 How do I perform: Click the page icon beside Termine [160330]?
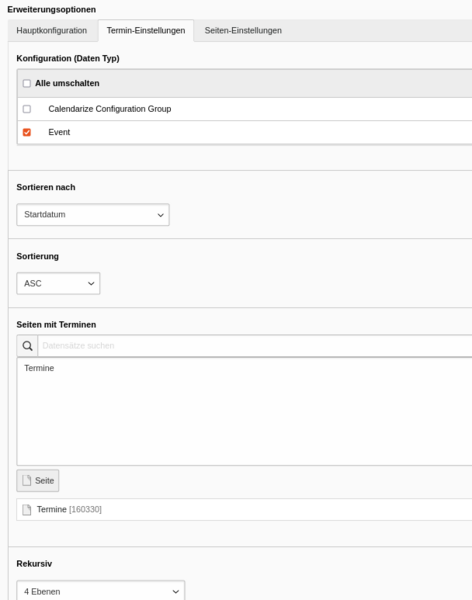point(26,510)
